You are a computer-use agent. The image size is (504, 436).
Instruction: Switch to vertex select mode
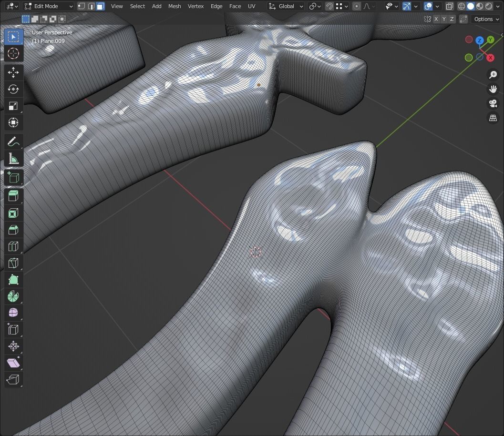click(82, 6)
